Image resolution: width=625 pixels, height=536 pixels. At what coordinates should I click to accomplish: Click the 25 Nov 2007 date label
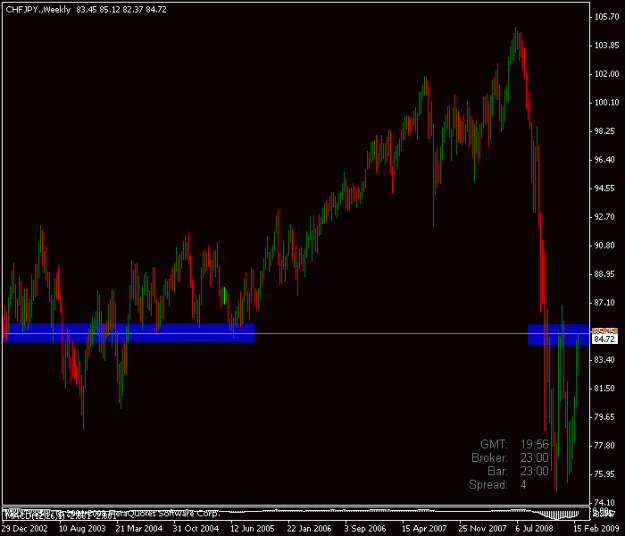[x=482, y=529]
